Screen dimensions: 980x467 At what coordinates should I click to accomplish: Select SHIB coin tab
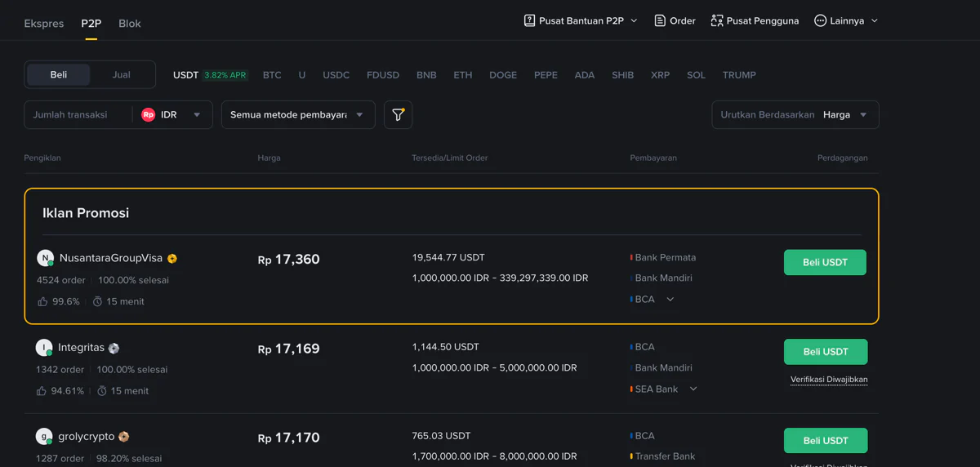(622, 75)
